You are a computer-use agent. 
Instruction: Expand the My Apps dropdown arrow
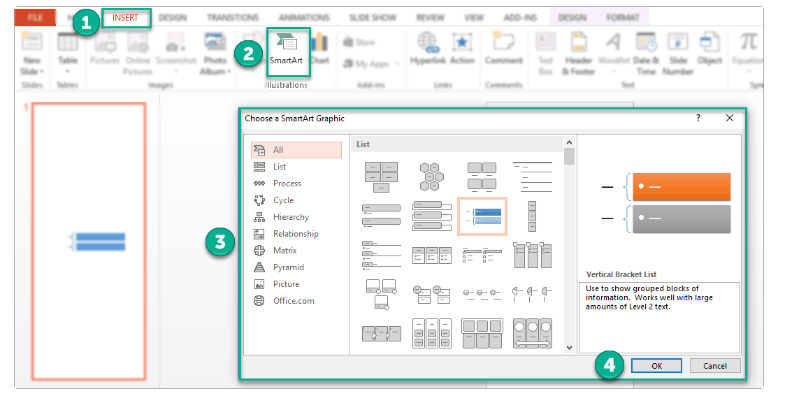point(397,64)
